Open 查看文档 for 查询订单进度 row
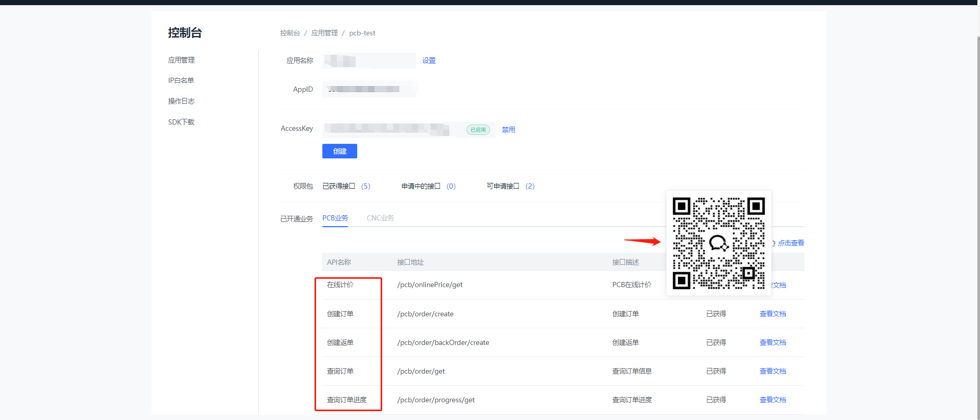This screenshot has height=420, width=980. click(773, 400)
